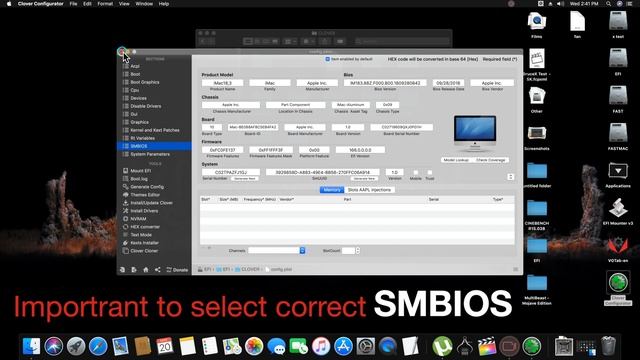Select the Cpu section

[135, 90]
